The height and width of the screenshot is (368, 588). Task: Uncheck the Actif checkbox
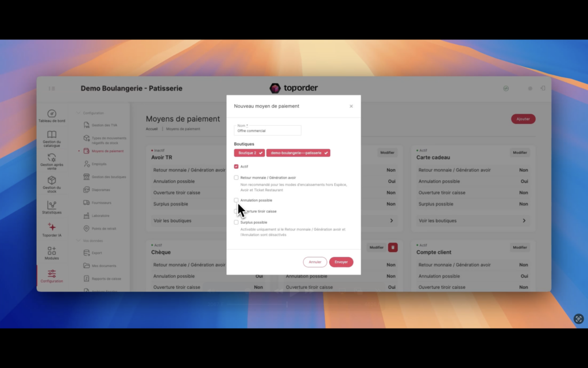coord(236,166)
